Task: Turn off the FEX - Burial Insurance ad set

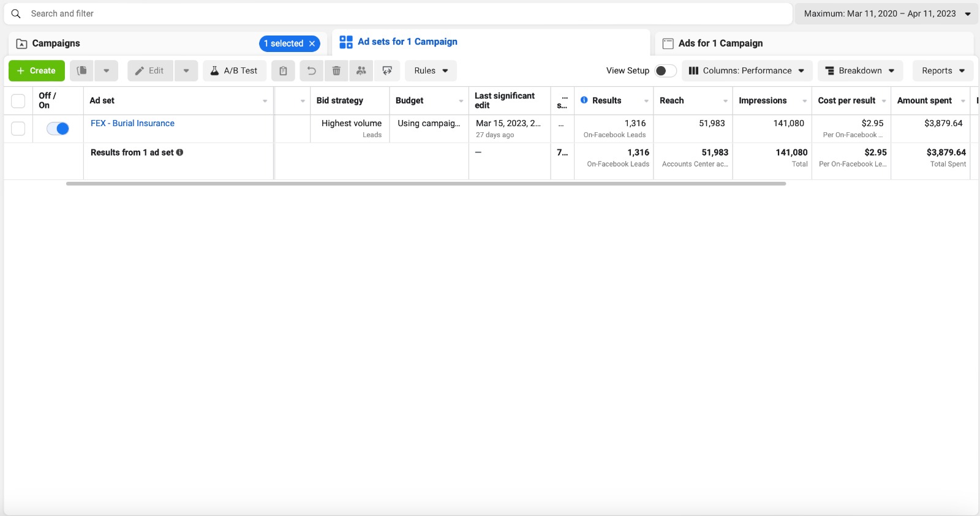Action: (x=58, y=129)
